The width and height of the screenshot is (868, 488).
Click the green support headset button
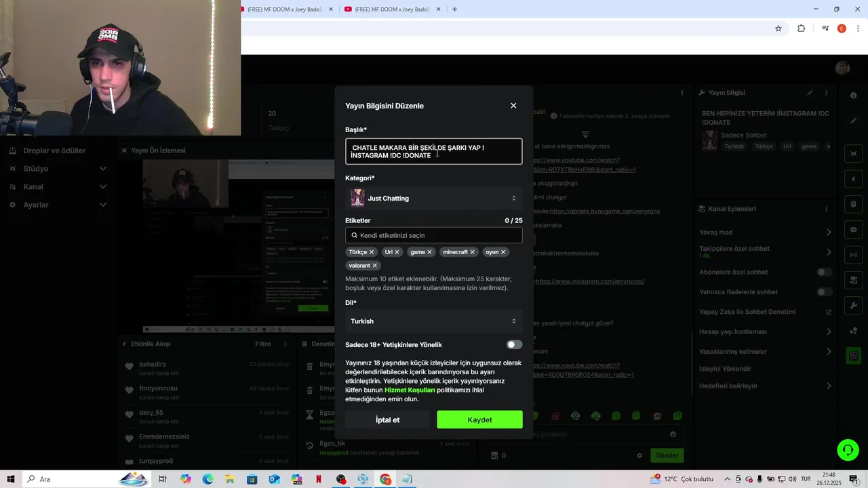coord(847,449)
